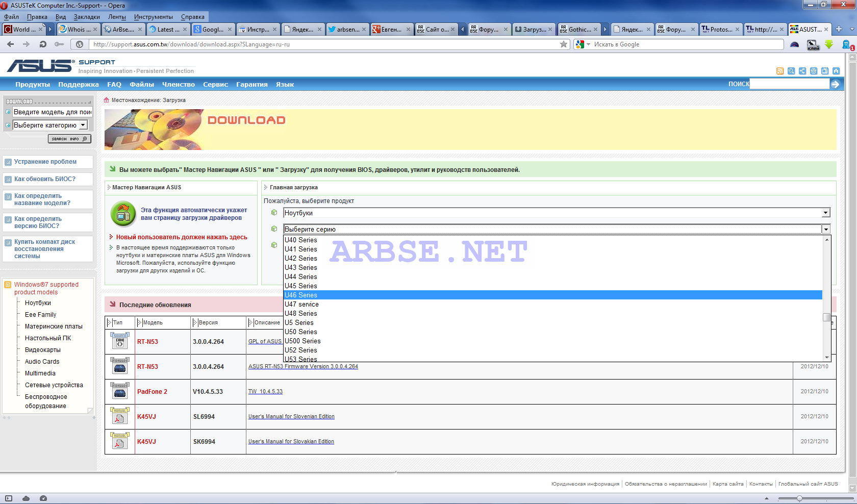Click the ASUS navigation wizard icon
This screenshot has height=504, width=857.
click(x=123, y=214)
